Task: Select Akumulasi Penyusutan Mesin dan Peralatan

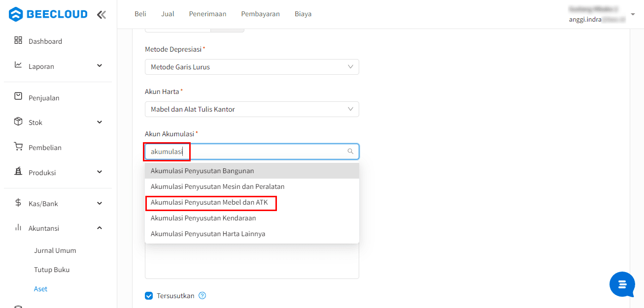Action: pyautogui.click(x=252, y=186)
